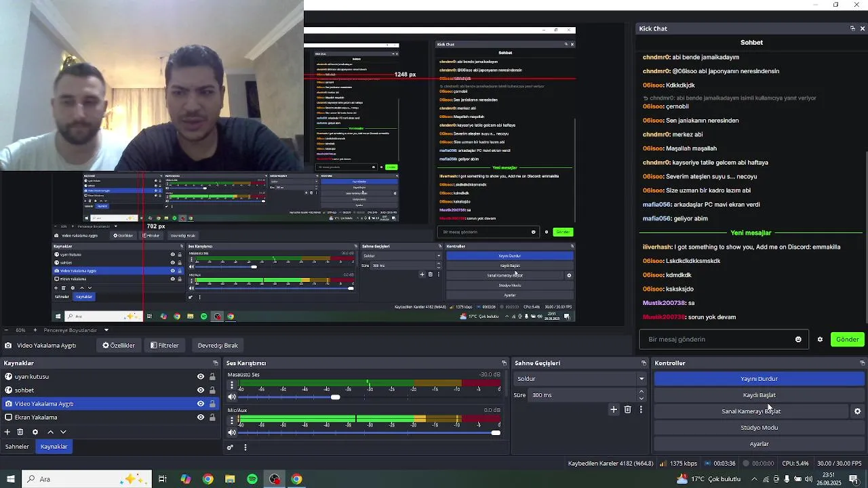868x488 pixels.
Task: Open the Mic/Aux options menu dots
Action: click(232, 420)
